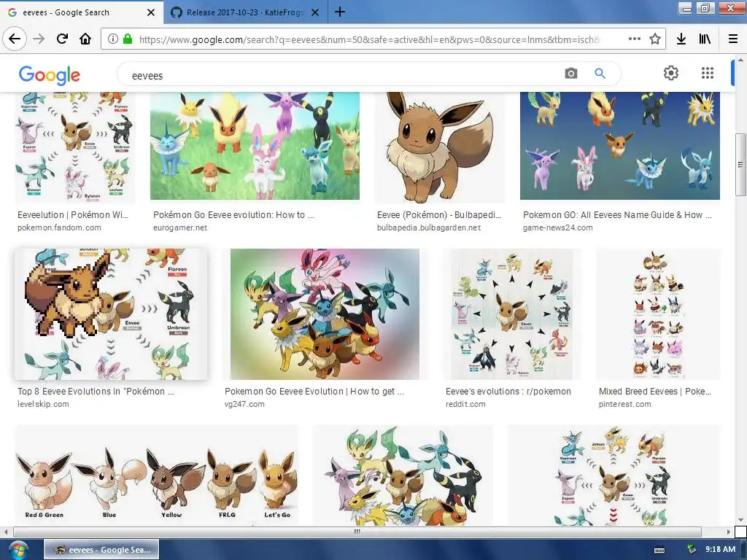Open the on-screen keyboard tray icon
Image resolution: width=747 pixels, height=560 pixels.
point(659,550)
